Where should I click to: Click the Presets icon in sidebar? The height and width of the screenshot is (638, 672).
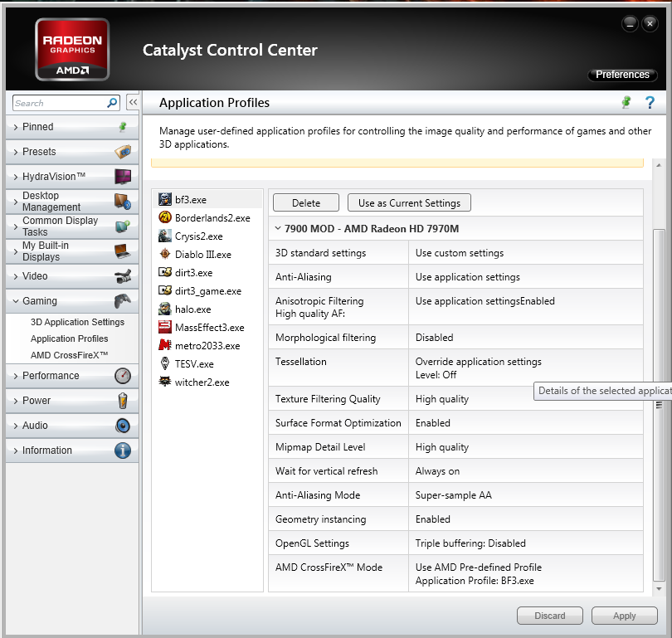coord(123,152)
